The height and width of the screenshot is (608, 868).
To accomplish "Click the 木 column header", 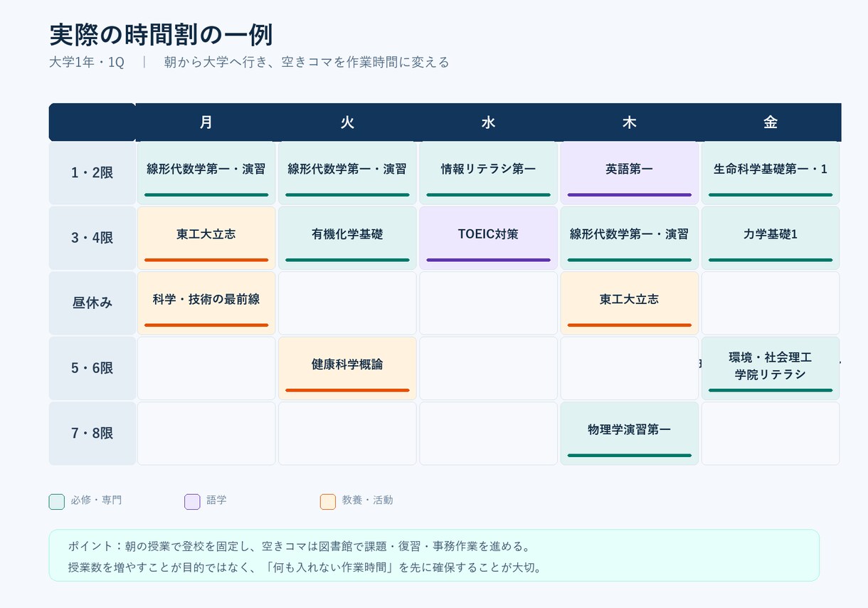I will (x=629, y=122).
